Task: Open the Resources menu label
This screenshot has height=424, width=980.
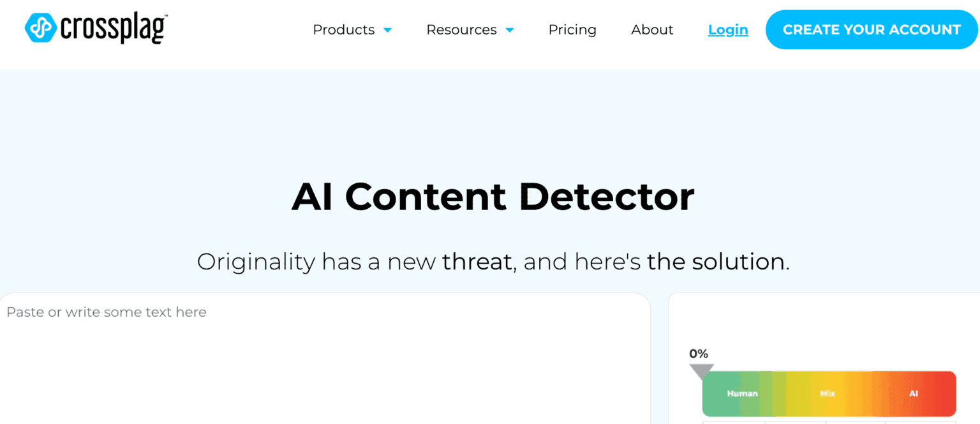Action: tap(461, 29)
